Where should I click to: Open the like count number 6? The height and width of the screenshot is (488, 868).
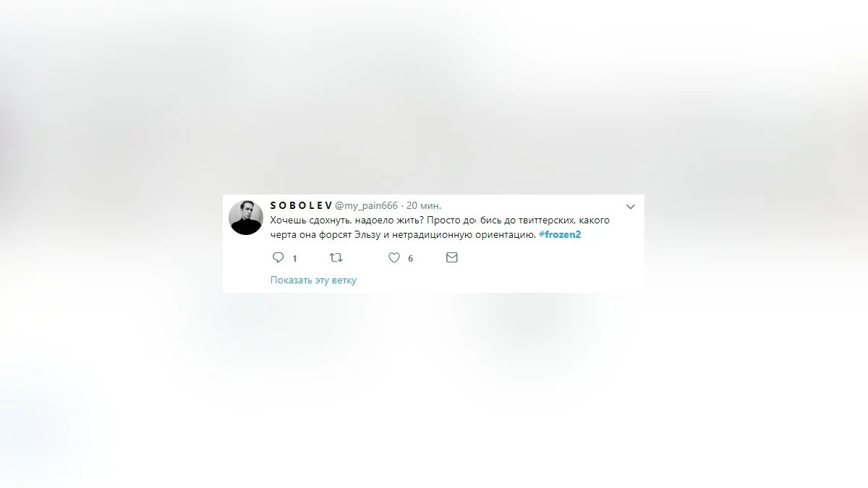tap(410, 258)
